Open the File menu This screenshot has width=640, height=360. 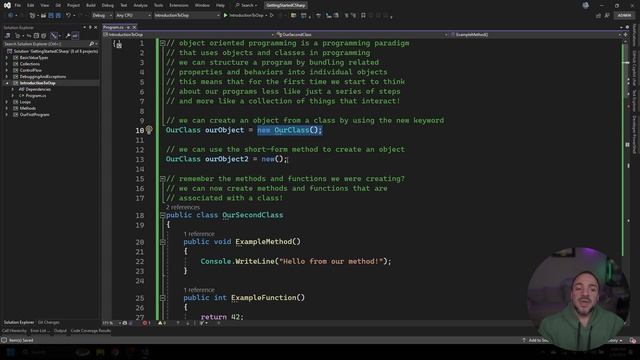[x=18, y=5]
